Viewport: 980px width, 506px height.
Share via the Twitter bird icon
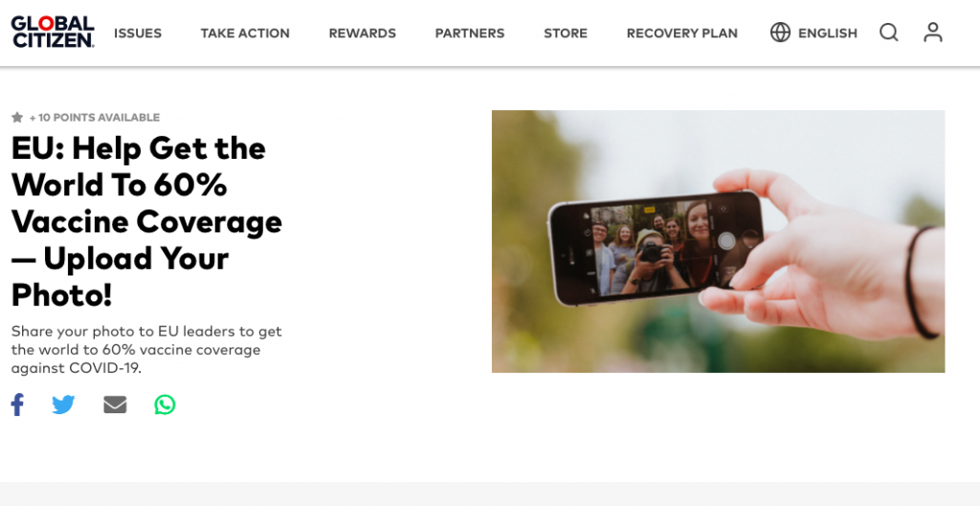point(63,405)
